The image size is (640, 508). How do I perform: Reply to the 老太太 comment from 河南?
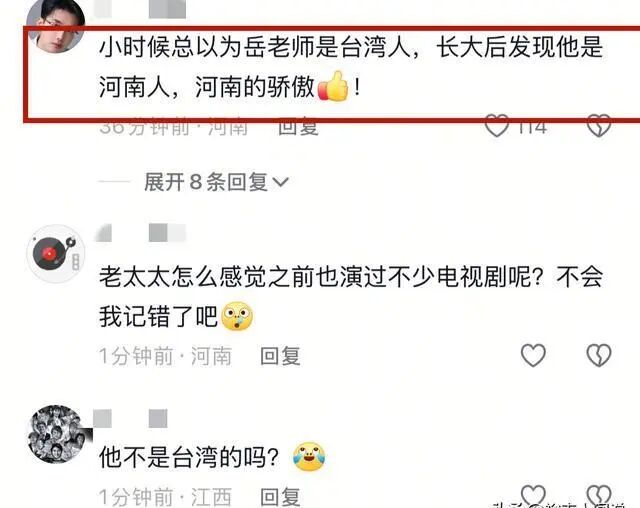coord(280,356)
